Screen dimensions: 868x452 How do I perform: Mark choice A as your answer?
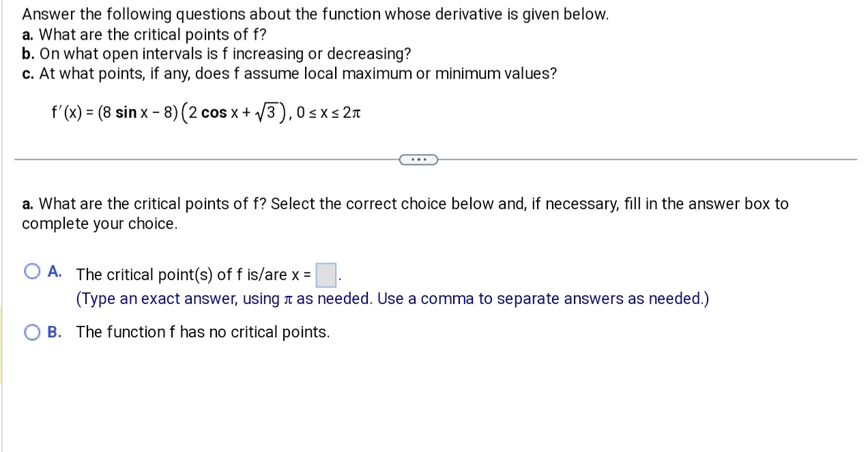tap(31, 271)
